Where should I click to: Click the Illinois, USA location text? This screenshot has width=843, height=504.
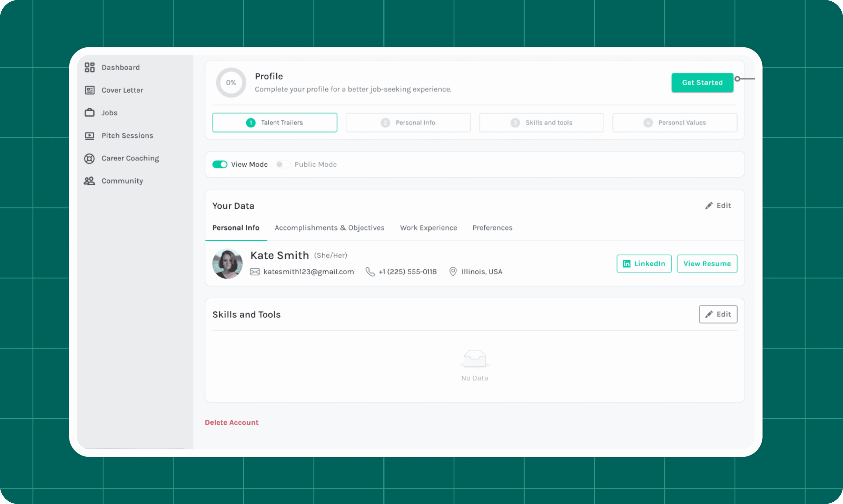[x=482, y=272]
